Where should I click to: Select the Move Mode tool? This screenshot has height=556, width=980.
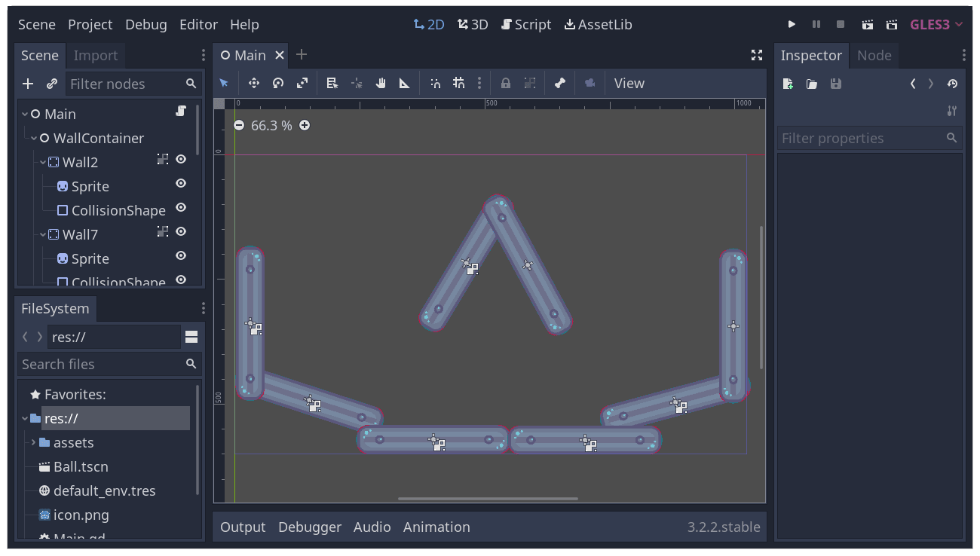pos(254,83)
